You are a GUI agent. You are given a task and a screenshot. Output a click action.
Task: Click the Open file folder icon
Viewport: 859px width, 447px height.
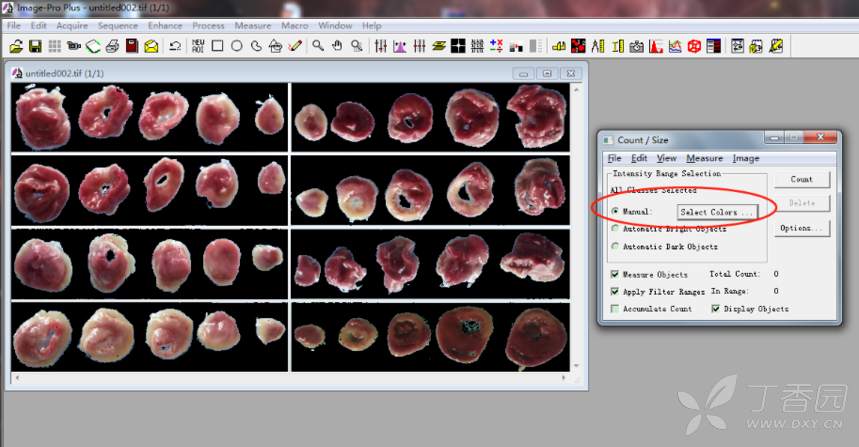[16, 46]
